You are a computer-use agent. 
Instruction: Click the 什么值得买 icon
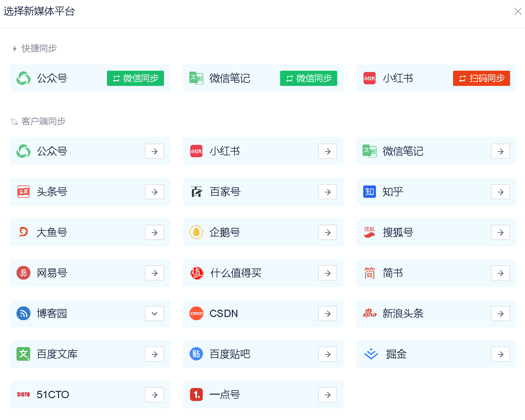tap(196, 273)
